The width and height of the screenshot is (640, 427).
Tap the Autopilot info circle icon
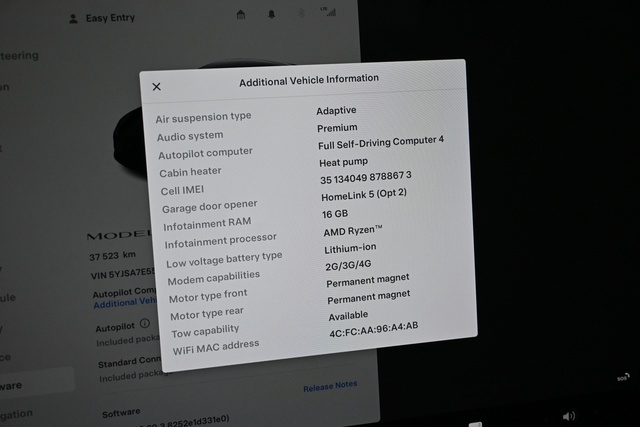click(144, 324)
